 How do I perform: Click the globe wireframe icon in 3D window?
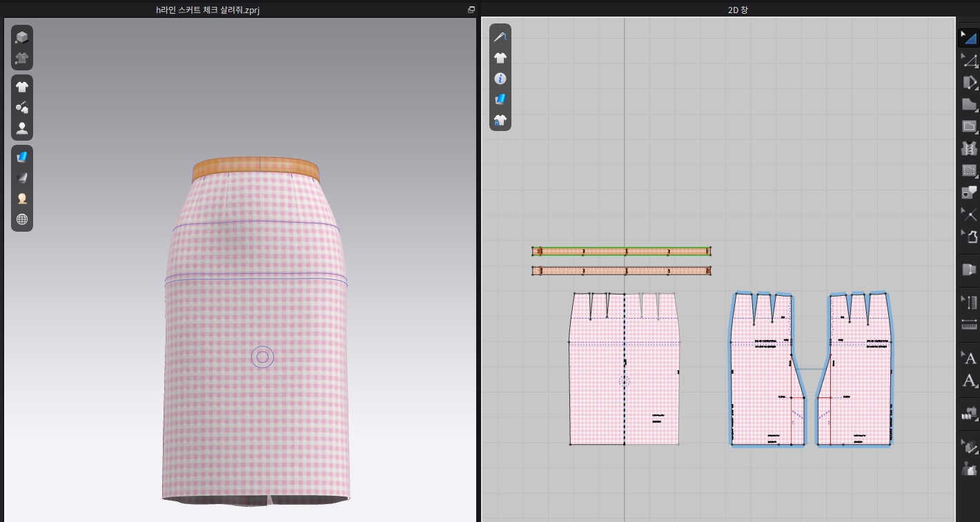[x=22, y=219]
